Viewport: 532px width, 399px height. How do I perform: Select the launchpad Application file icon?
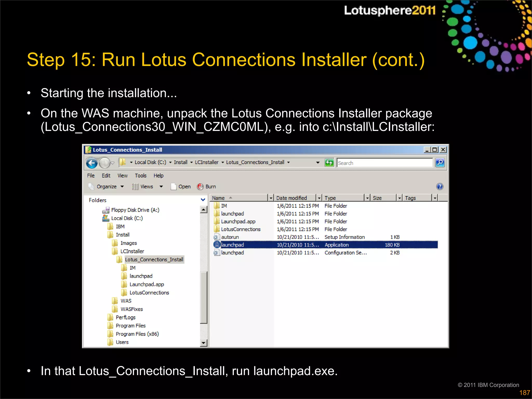[217, 245]
